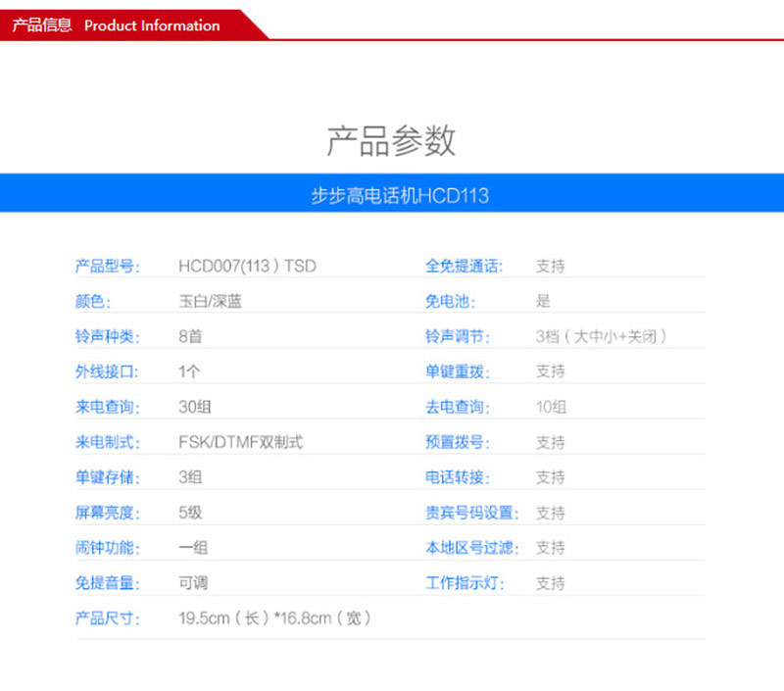This screenshot has width=784, height=691.
Task: Click the value 可调
Action: [193, 583]
